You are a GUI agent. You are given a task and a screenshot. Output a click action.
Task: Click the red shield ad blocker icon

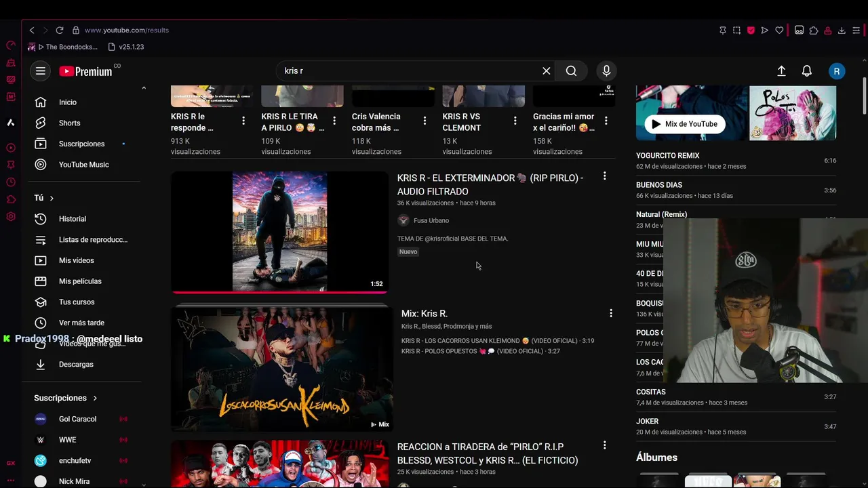pos(751,30)
